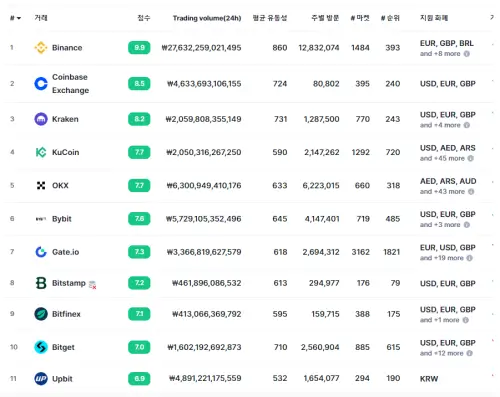Open the OKX exchange link

(x=60, y=185)
